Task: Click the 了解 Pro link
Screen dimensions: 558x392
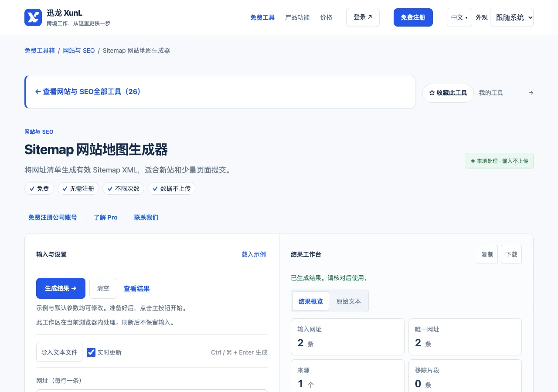Action: click(x=106, y=217)
